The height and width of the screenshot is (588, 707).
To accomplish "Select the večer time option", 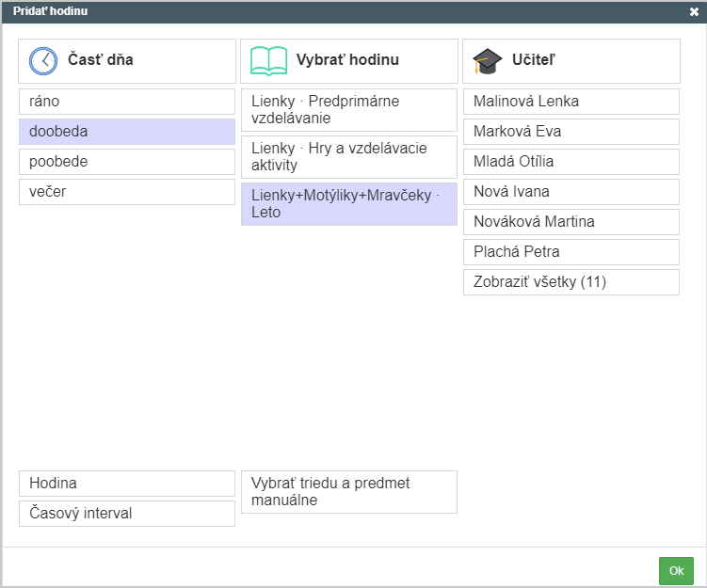I will coord(127,192).
